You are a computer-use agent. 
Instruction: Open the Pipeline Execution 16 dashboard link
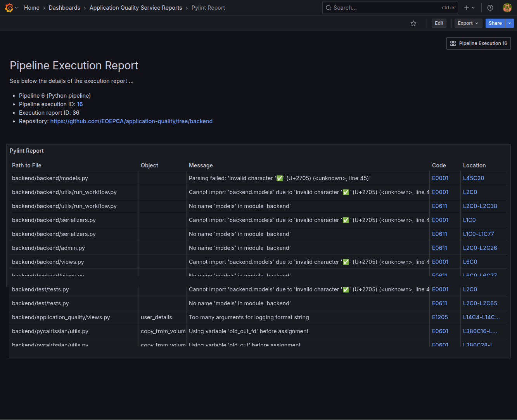(479, 43)
